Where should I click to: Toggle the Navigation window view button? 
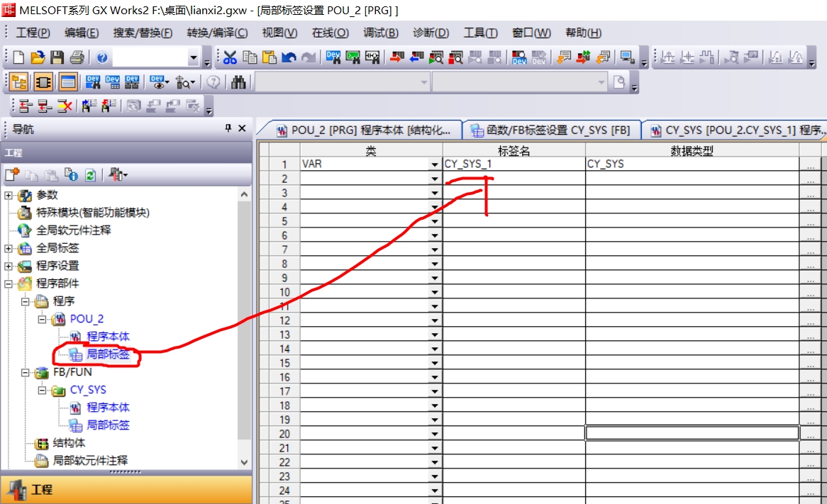(x=19, y=82)
